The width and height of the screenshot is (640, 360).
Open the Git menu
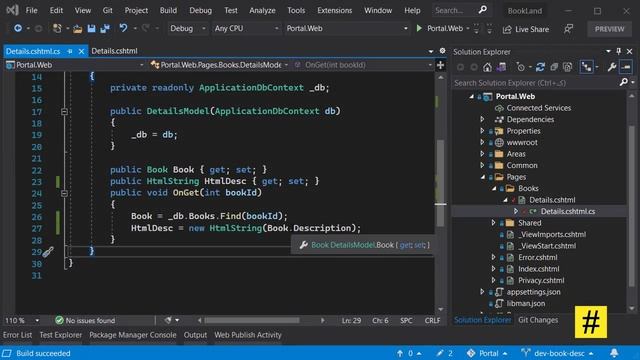point(107,10)
